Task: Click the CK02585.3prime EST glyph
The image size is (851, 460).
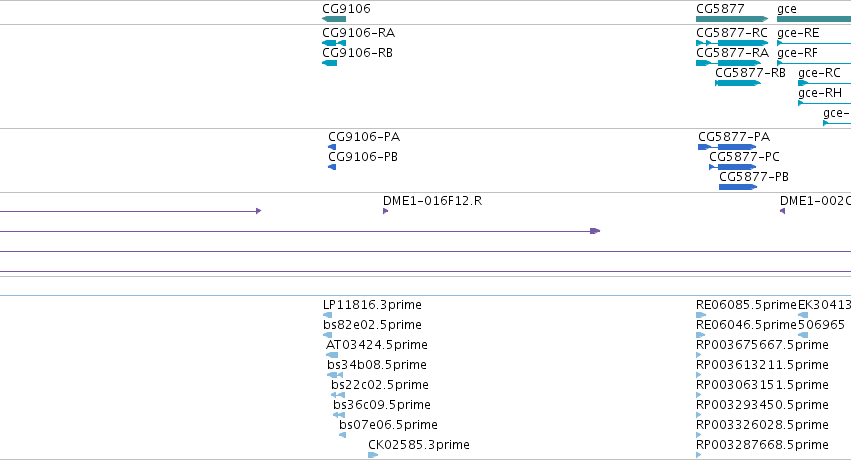Action: [x=373, y=455]
